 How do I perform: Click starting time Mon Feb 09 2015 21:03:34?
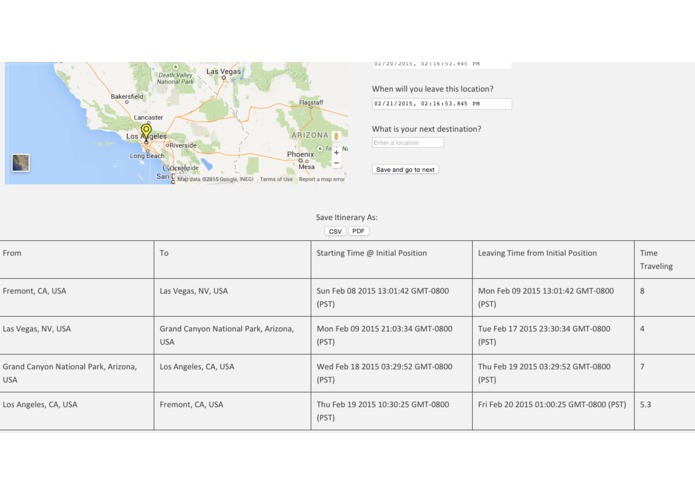click(384, 335)
